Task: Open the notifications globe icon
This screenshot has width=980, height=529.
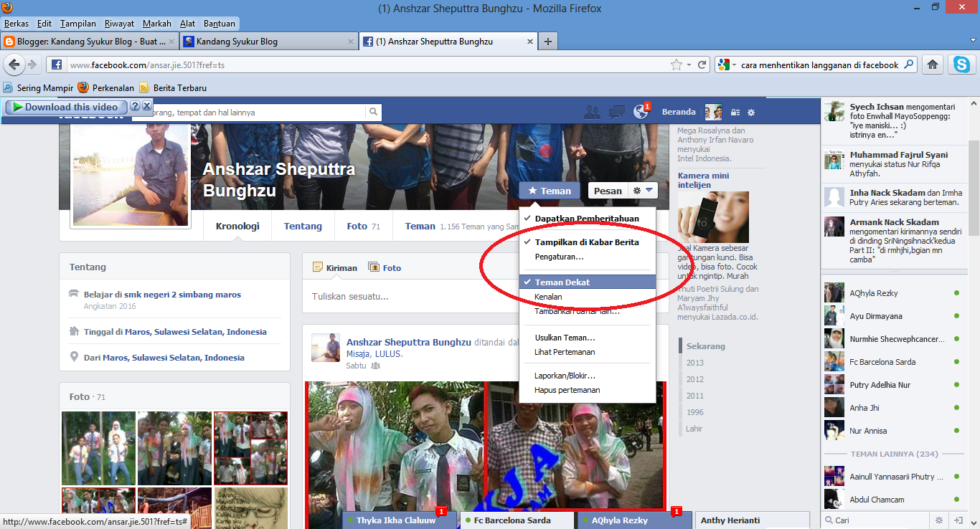Action: click(641, 112)
